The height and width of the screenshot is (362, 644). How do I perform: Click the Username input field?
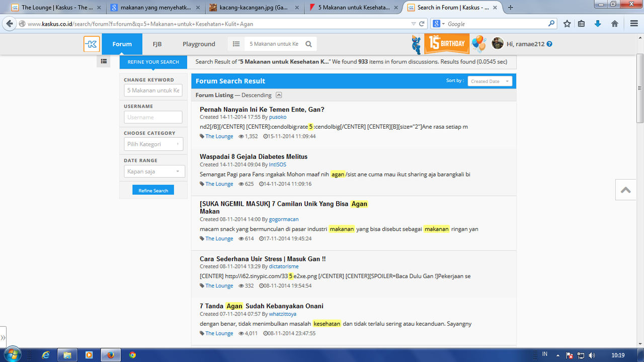(153, 117)
